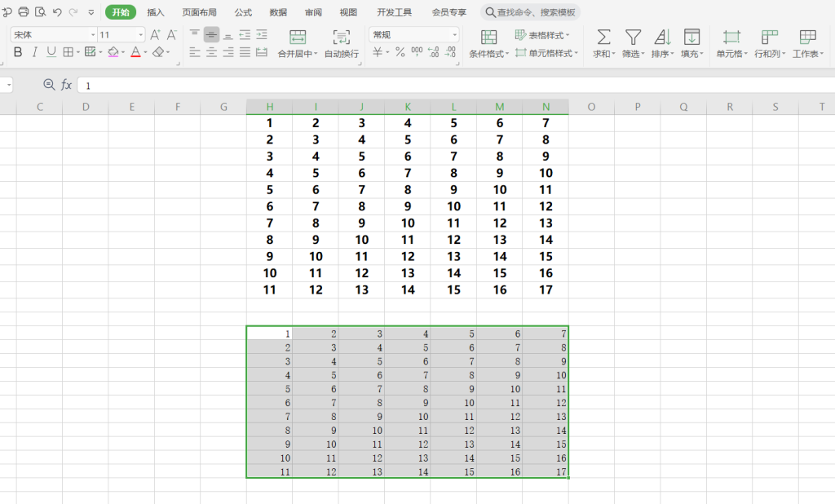Increase font size with A+ icon
The width and height of the screenshot is (835, 504).
(155, 34)
